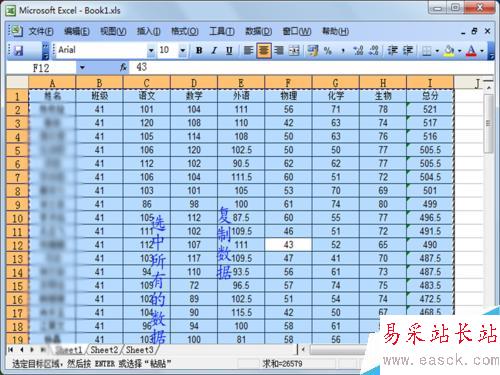The width and height of the screenshot is (500, 375).
Task: Open the Name Box dropdown arrow
Action: (x=82, y=68)
